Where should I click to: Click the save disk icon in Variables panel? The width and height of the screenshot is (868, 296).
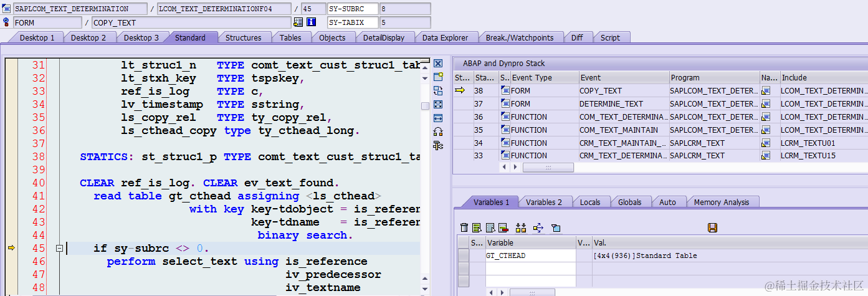point(713,227)
